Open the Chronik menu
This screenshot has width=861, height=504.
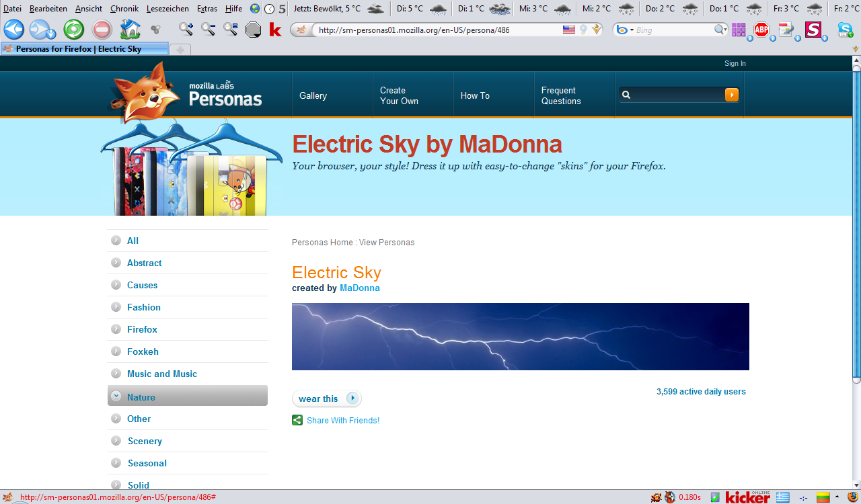coord(124,9)
